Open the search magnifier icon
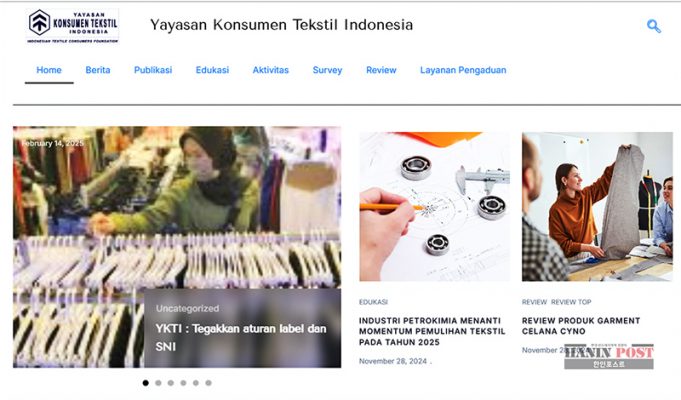Screen dimensions: 681x400 coord(654,26)
